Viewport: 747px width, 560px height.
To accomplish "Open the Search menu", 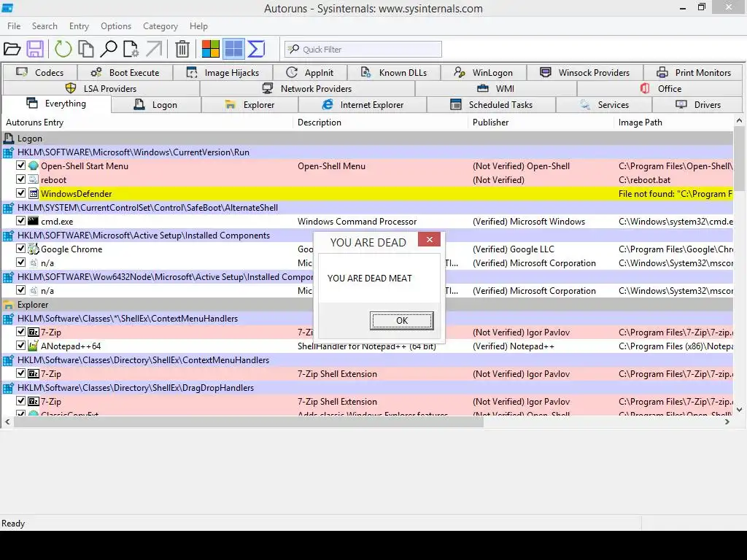I will click(x=44, y=26).
